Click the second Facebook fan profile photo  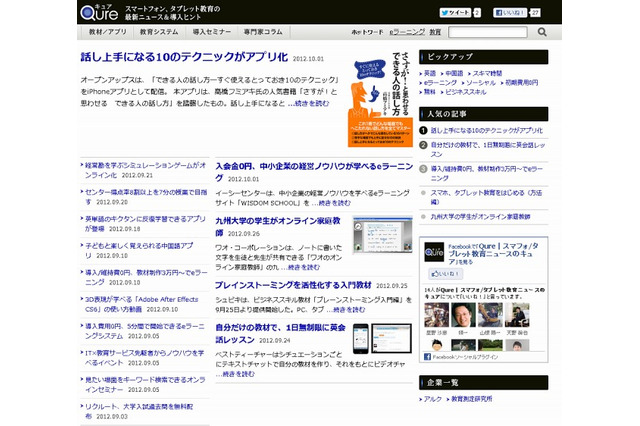(x=463, y=315)
